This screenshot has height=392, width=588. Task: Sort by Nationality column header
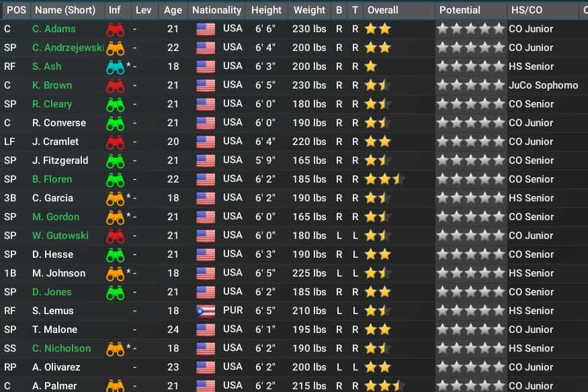pos(216,10)
